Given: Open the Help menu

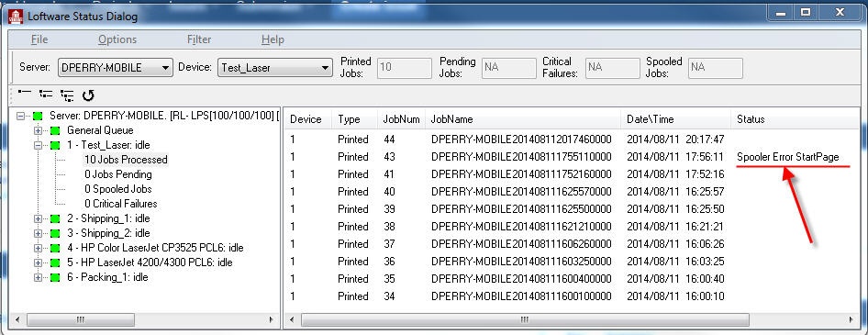Looking at the screenshot, I should point(273,39).
